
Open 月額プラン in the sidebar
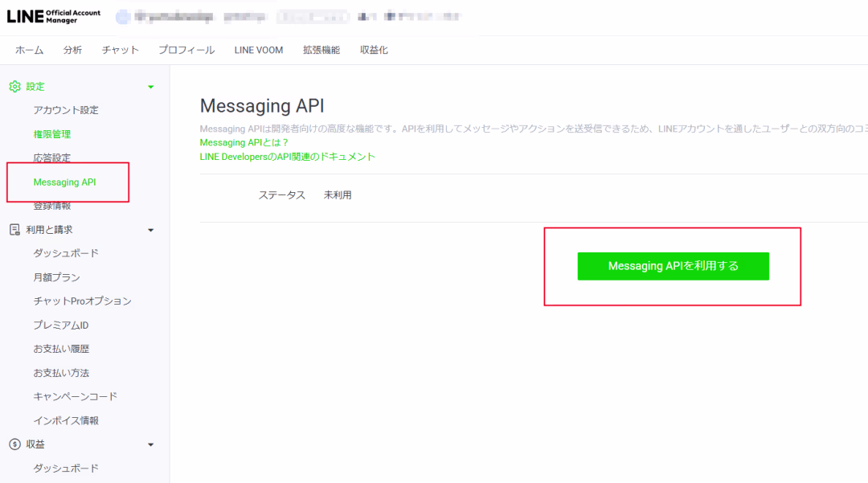point(56,277)
